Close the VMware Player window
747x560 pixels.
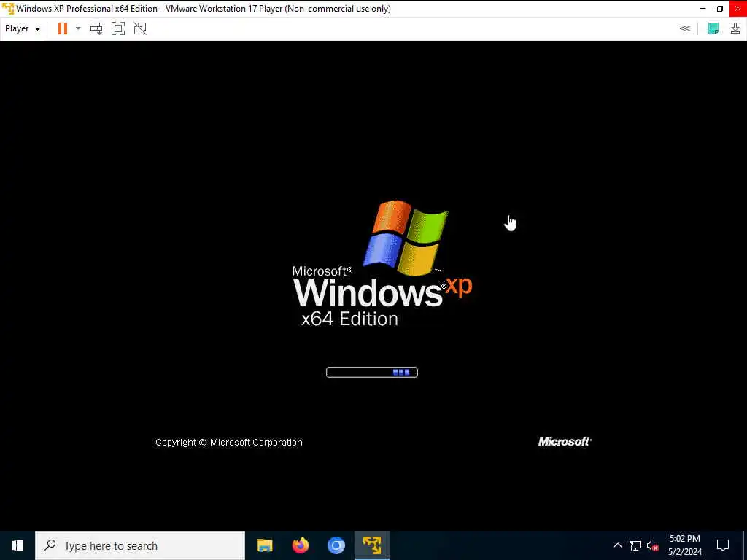738,9
